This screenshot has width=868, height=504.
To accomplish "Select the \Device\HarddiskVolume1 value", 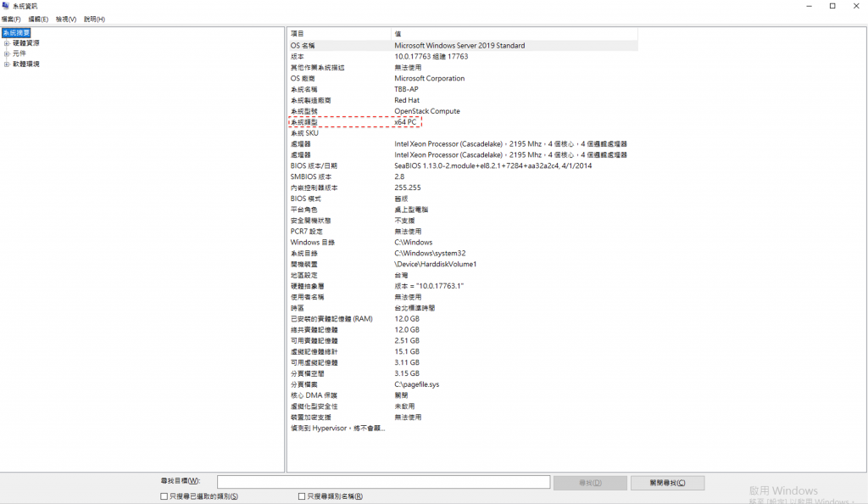I will pyautogui.click(x=435, y=264).
